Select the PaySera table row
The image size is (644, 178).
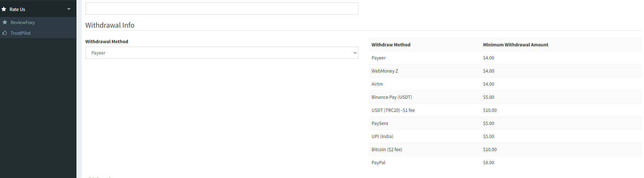point(380,123)
